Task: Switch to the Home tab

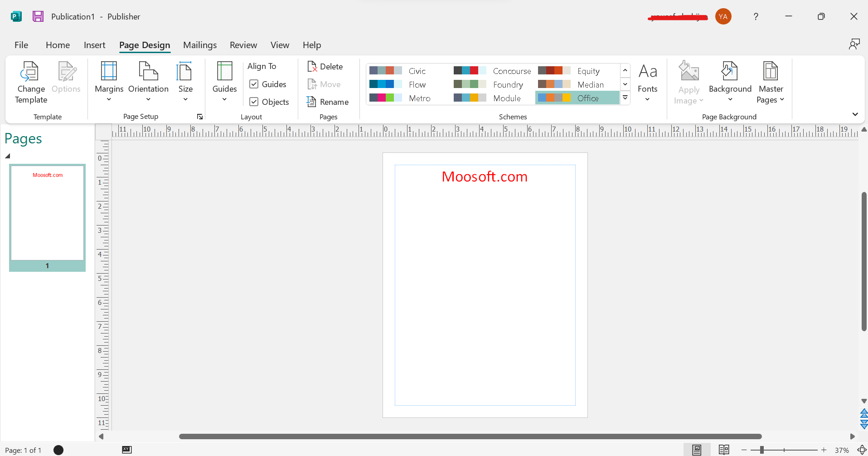Action: pos(58,45)
